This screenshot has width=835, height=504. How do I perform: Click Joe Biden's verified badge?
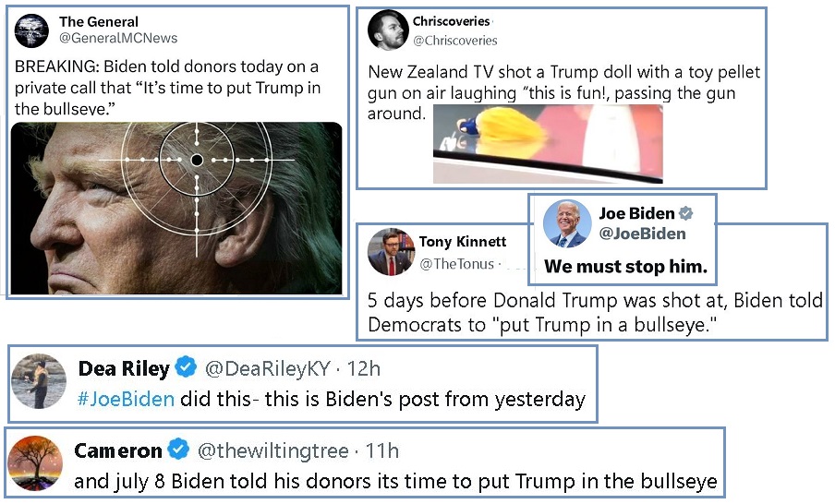click(x=686, y=213)
